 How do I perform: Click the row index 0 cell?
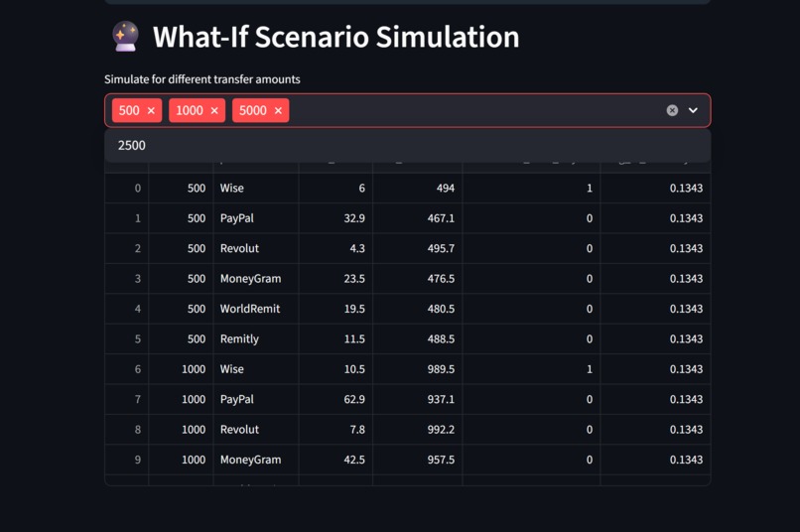point(126,189)
